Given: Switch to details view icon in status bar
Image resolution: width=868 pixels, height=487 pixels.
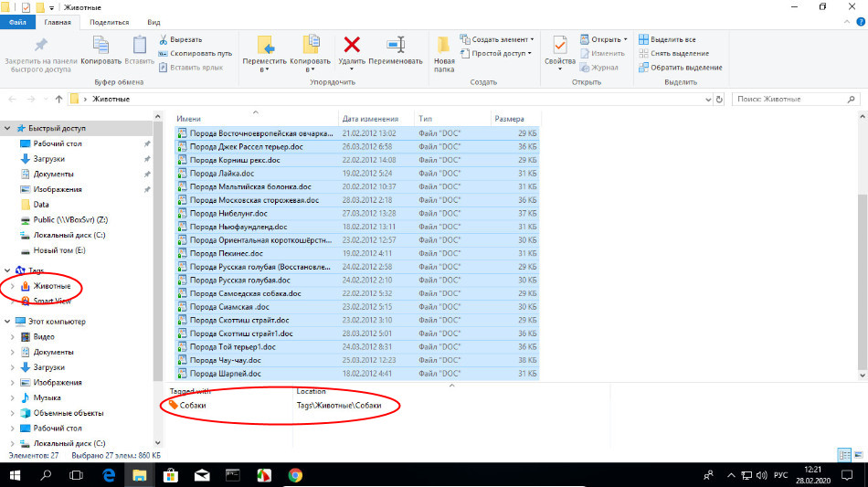Looking at the screenshot, I should pyautogui.click(x=844, y=455).
